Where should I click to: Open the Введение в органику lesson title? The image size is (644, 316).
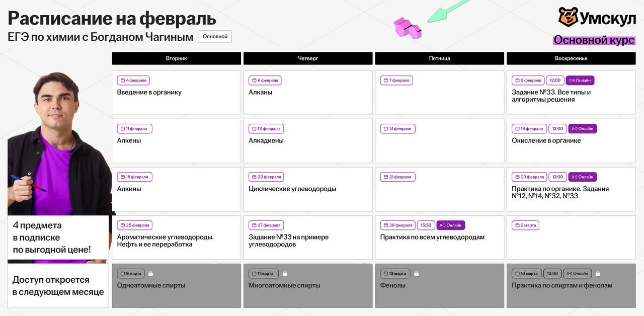click(x=149, y=93)
